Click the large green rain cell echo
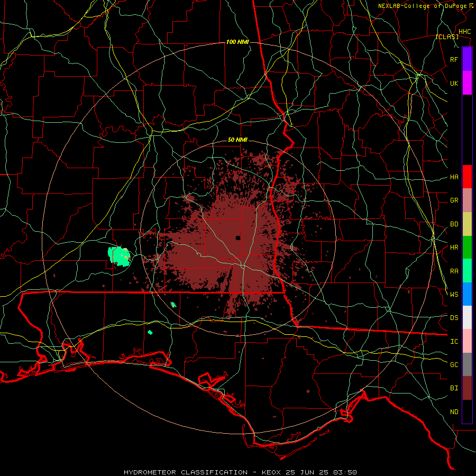 tap(120, 257)
